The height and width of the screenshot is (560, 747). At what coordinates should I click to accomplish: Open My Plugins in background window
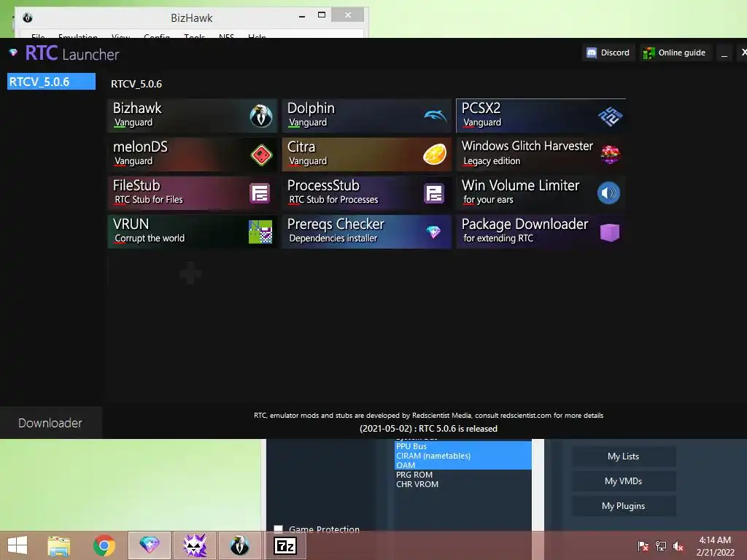[x=623, y=506]
